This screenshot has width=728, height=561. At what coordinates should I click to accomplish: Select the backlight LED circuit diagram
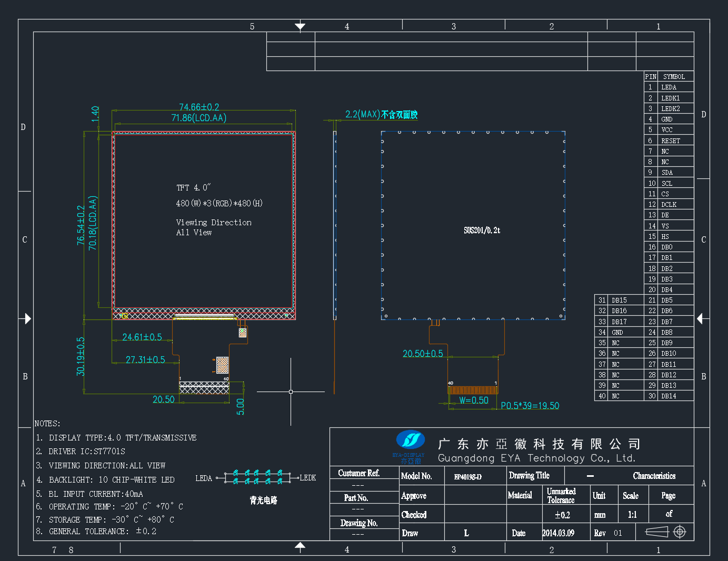tap(257, 477)
